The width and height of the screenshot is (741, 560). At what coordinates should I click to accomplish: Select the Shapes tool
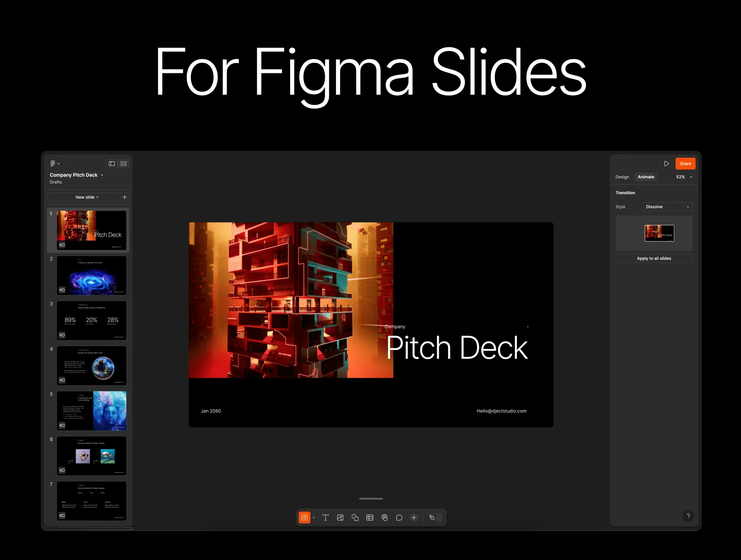click(x=355, y=518)
